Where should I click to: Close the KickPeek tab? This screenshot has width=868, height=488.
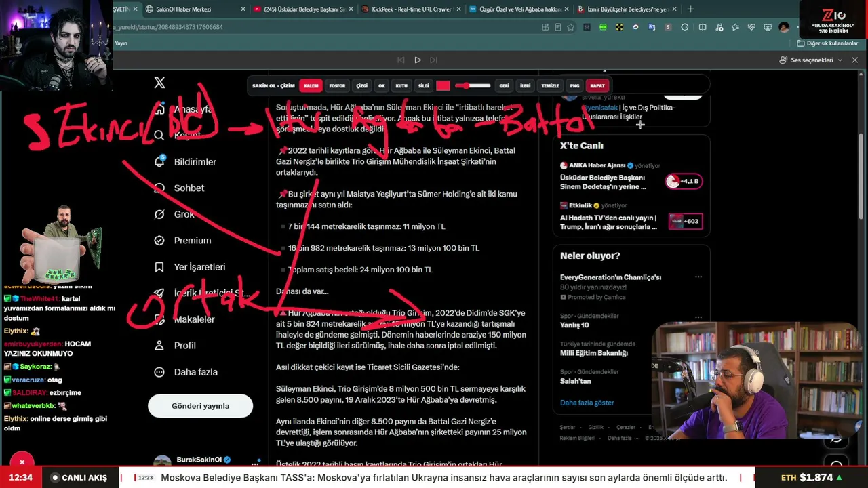point(458,9)
